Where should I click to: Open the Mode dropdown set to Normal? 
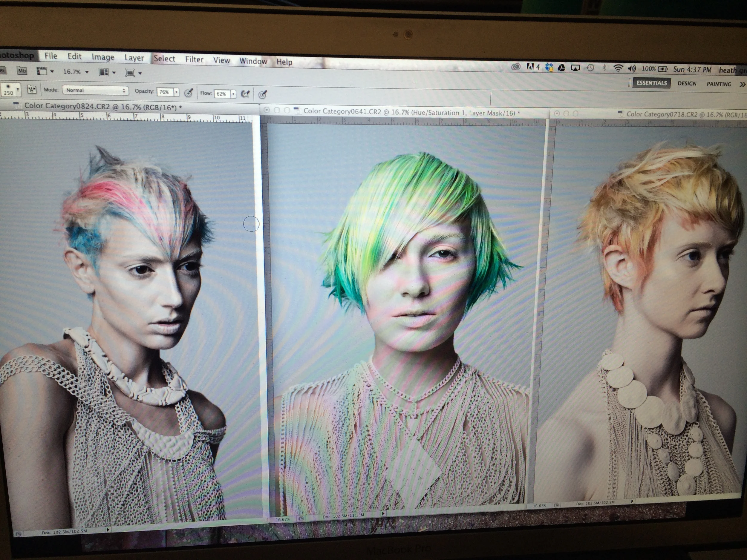(96, 90)
